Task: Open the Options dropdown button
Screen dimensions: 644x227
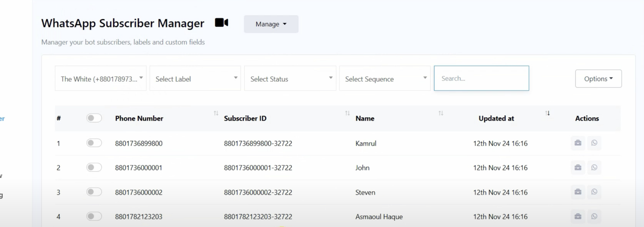Action: (598, 79)
